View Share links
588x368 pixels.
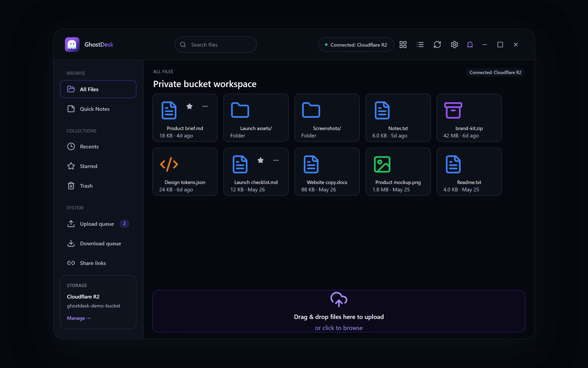[98, 263]
